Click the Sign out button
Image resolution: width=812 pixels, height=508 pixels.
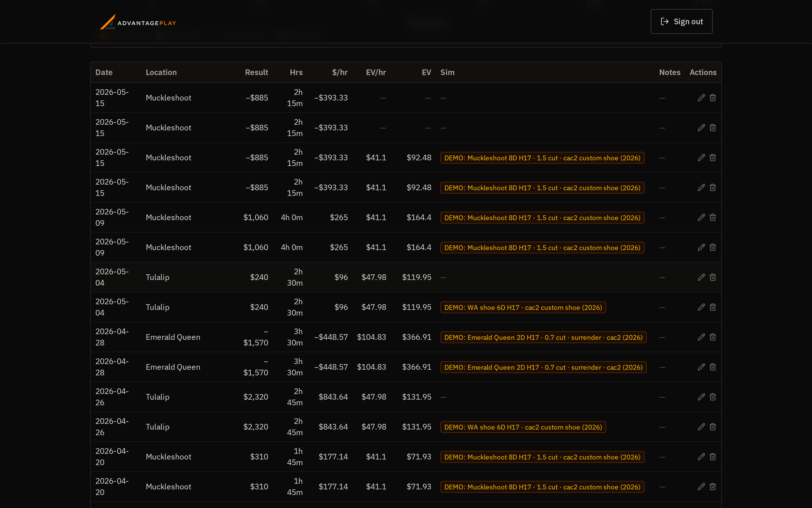(x=681, y=21)
